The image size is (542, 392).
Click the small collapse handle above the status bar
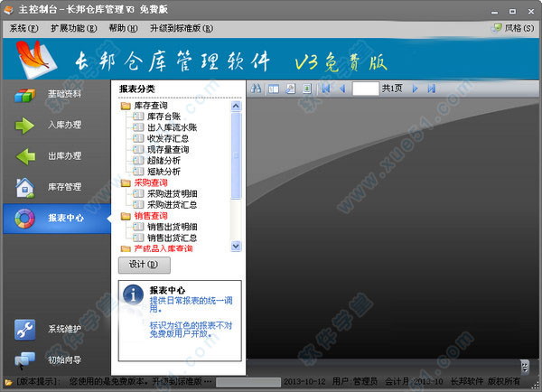tap(525, 367)
